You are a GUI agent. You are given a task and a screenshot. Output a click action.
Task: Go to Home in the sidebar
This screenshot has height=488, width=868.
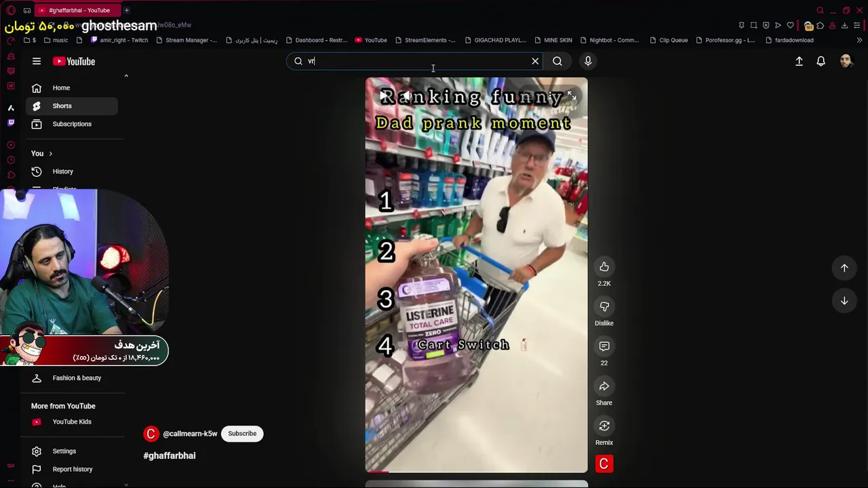(72, 87)
